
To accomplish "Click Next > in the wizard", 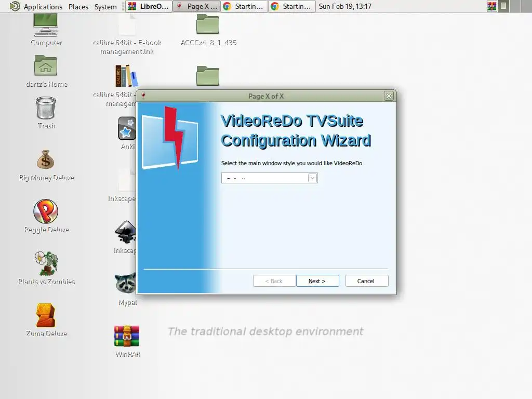I will pos(317,281).
